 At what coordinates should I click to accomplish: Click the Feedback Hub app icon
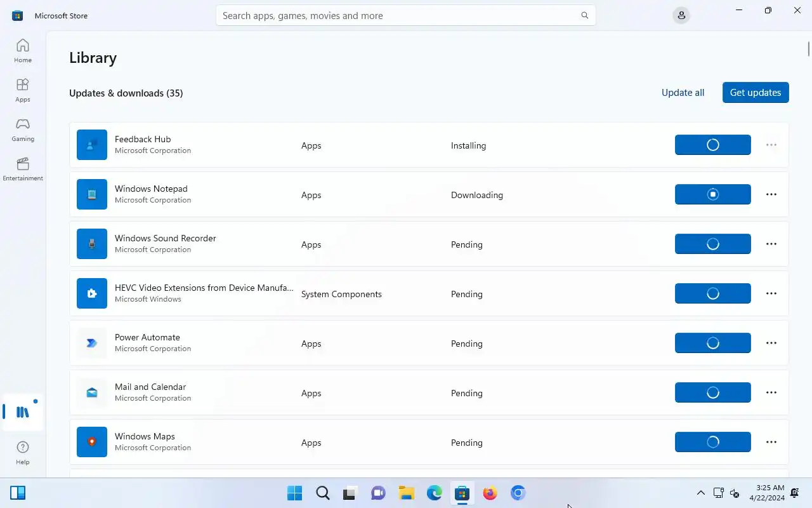tap(92, 145)
